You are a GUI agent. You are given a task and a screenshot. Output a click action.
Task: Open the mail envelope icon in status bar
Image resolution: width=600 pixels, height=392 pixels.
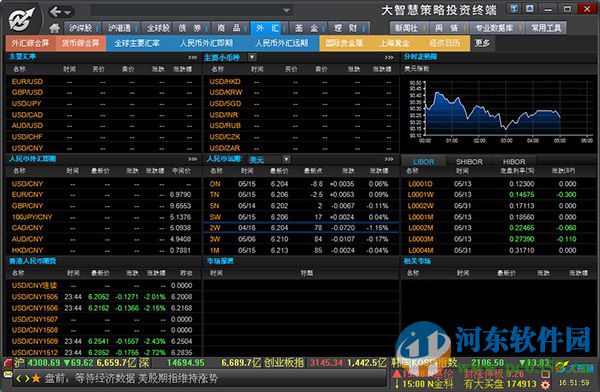click(8, 375)
